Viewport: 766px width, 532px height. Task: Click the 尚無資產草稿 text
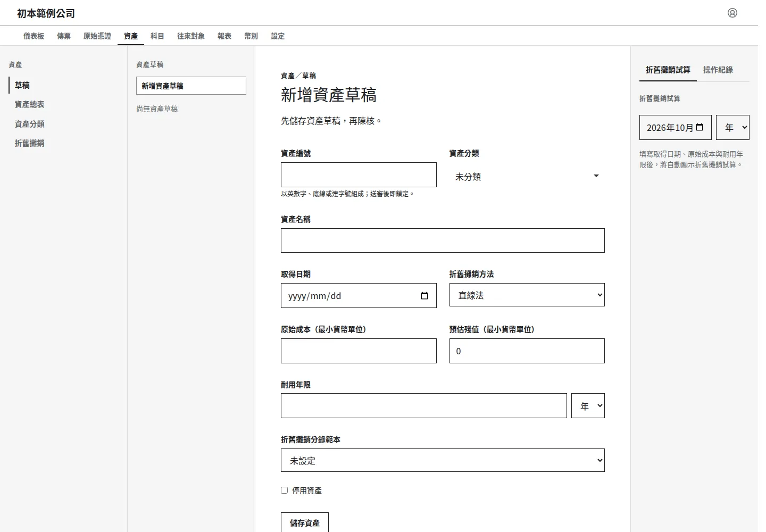pos(157,109)
